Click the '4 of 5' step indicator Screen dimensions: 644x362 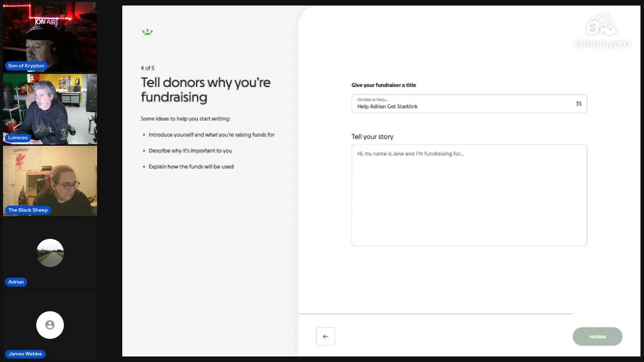[x=147, y=68]
